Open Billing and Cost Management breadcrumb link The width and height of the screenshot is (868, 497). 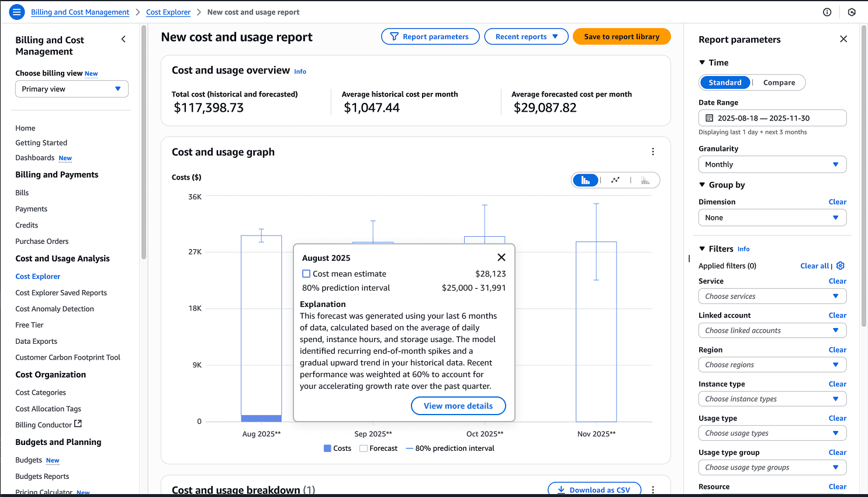[x=80, y=12]
